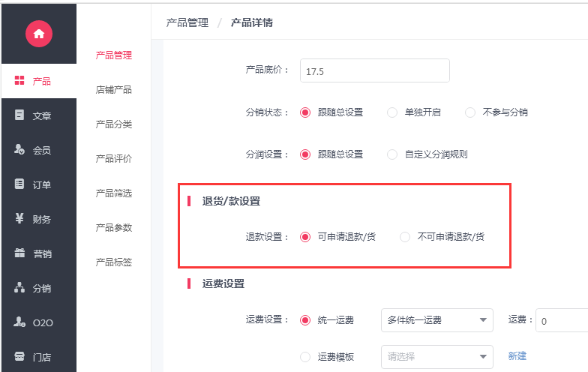
Task: Open the 文章 section icon
Action: (19, 115)
